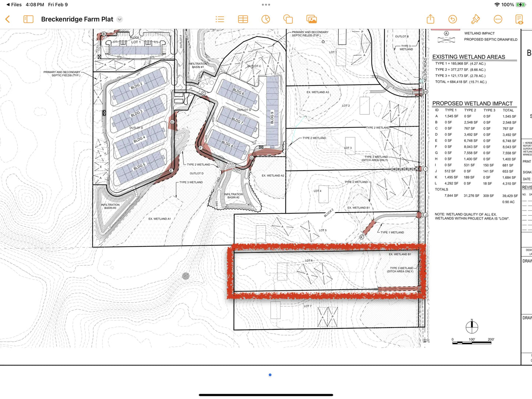The height and width of the screenshot is (399, 532).
Task: Select EXISTING WETLAND AREAS heading
Action: click(469, 57)
